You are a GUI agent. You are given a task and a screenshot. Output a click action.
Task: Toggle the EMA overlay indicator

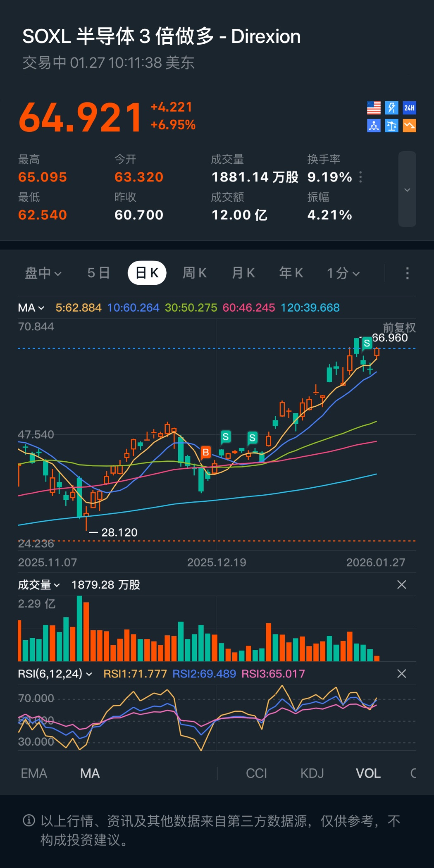pos(34,773)
